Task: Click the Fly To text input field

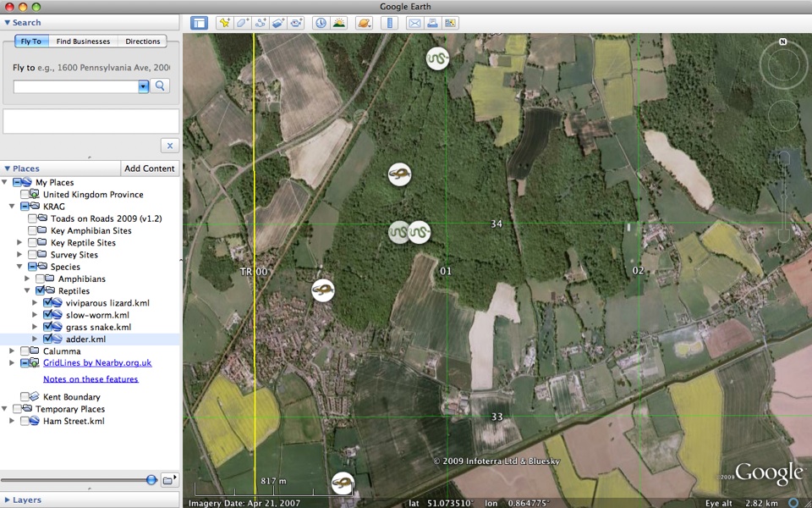Action: coord(76,86)
